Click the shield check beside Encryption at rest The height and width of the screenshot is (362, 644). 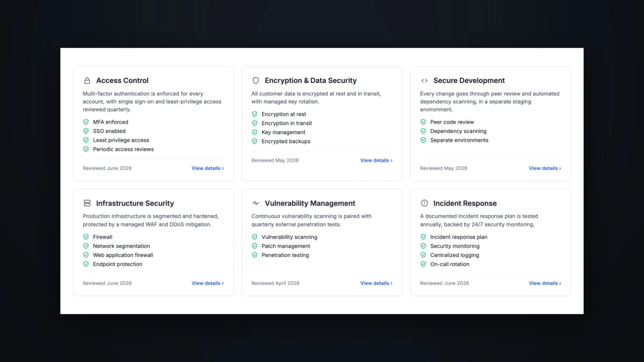(x=255, y=114)
